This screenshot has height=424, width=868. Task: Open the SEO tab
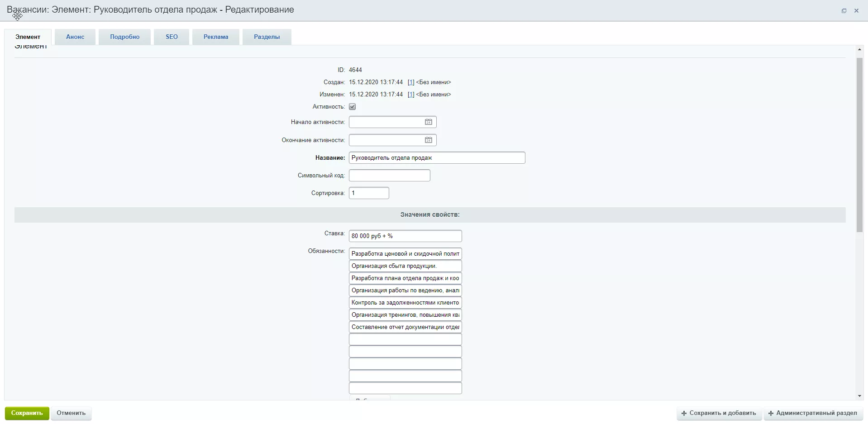(x=172, y=37)
